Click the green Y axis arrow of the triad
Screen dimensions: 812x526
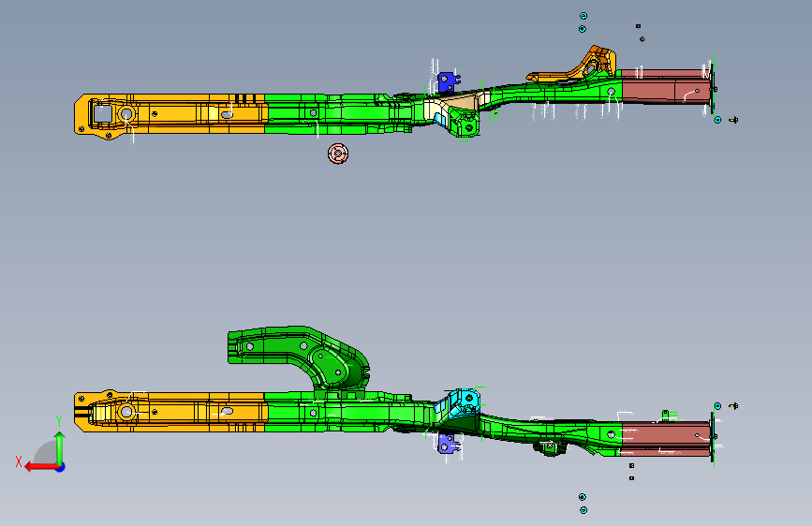60,447
